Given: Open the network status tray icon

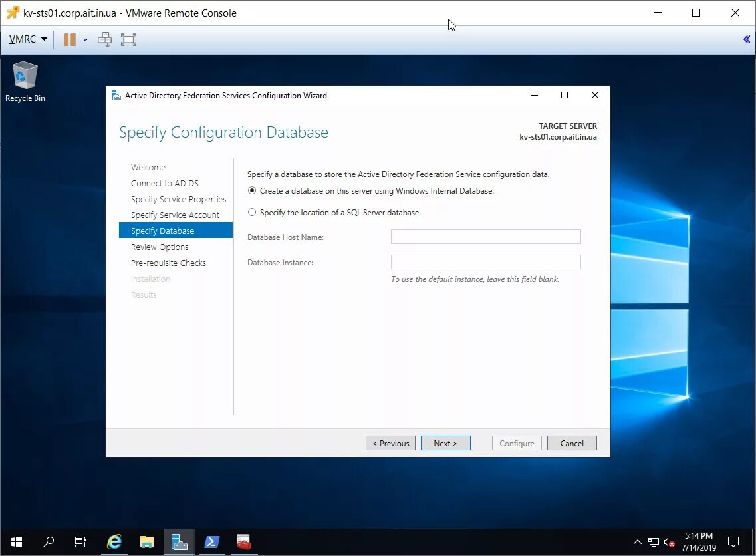Looking at the screenshot, I should [654, 542].
